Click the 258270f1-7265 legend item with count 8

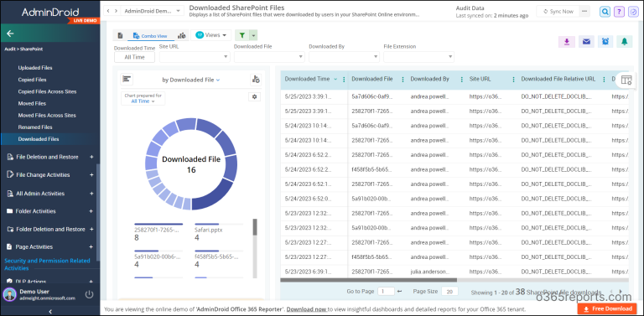coord(158,233)
